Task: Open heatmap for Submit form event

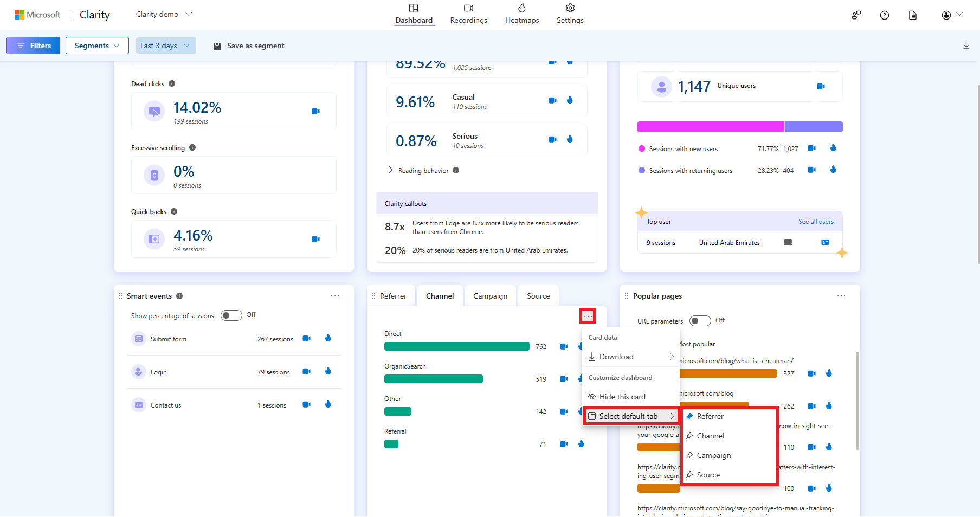Action: (328, 338)
